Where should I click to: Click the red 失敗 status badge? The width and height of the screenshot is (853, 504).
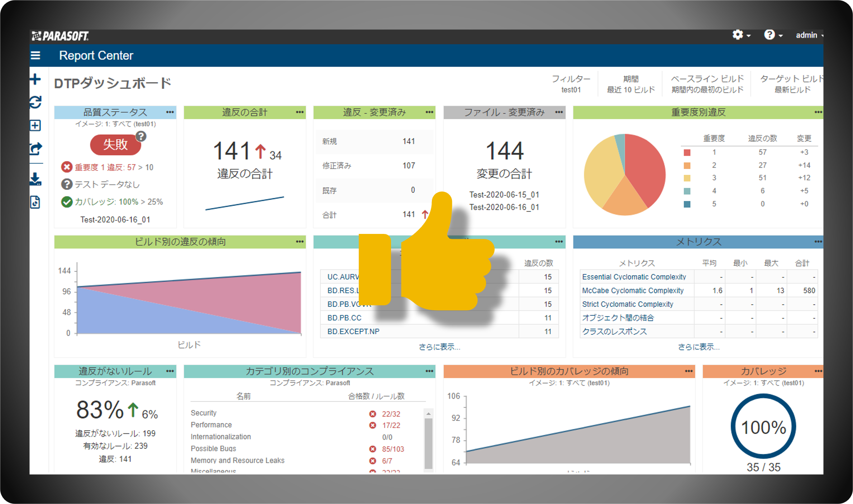click(115, 144)
